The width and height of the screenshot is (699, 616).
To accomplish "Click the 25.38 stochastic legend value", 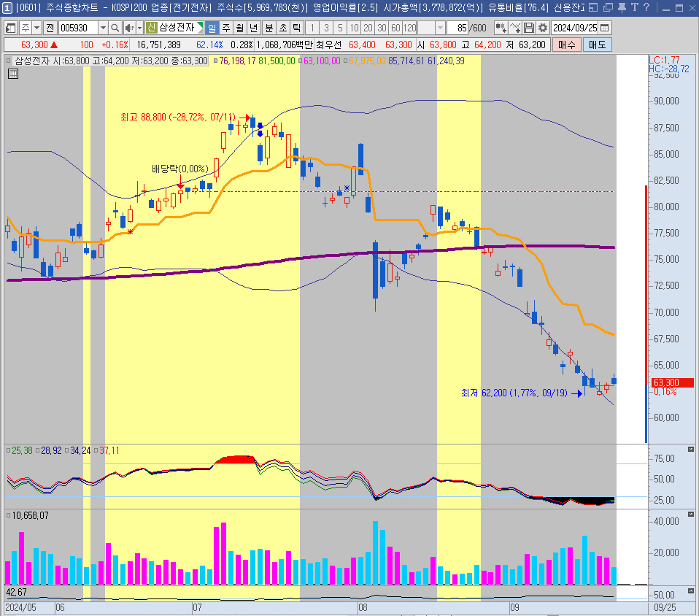I will click(x=23, y=450).
